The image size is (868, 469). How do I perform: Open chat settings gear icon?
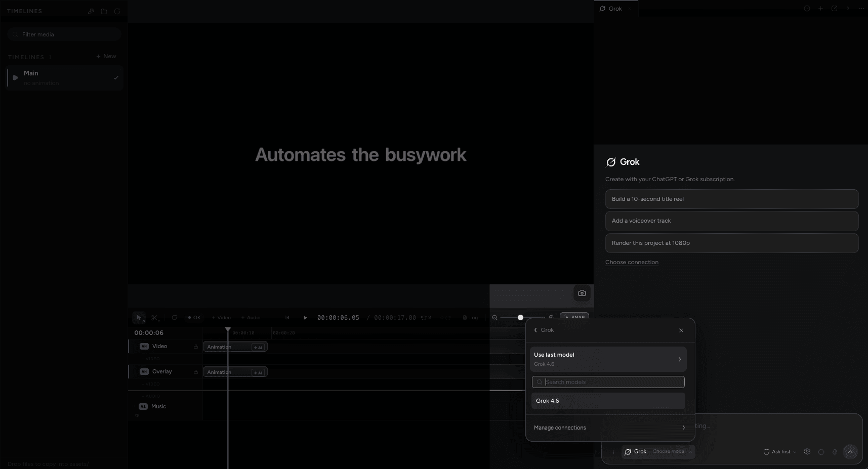click(x=807, y=452)
